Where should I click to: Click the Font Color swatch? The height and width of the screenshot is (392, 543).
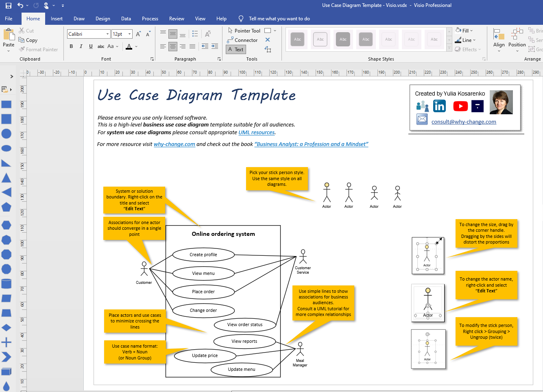128,46
